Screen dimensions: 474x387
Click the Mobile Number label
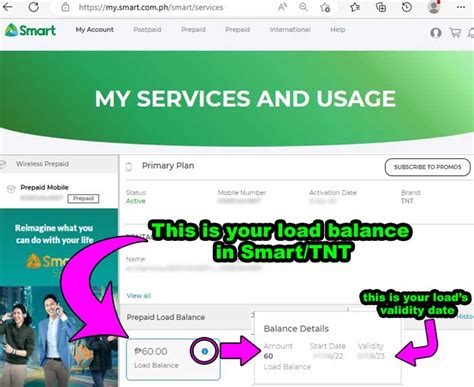pos(242,193)
